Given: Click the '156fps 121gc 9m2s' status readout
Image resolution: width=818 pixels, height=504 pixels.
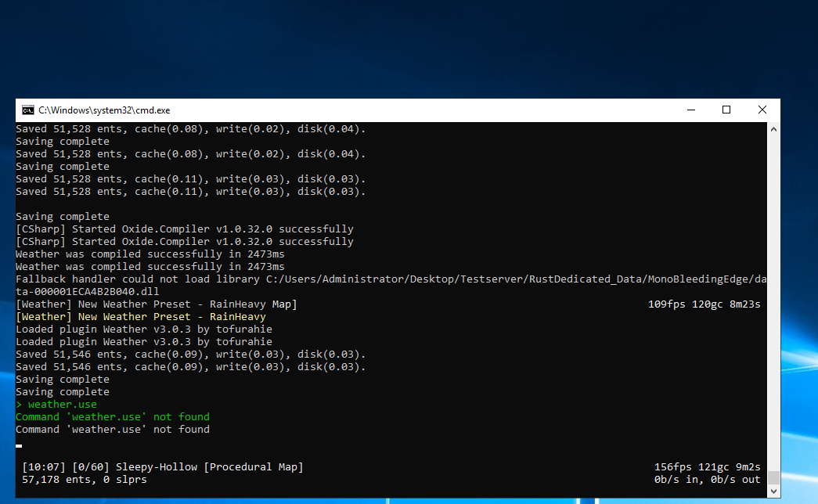Looking at the screenshot, I should click(707, 467).
